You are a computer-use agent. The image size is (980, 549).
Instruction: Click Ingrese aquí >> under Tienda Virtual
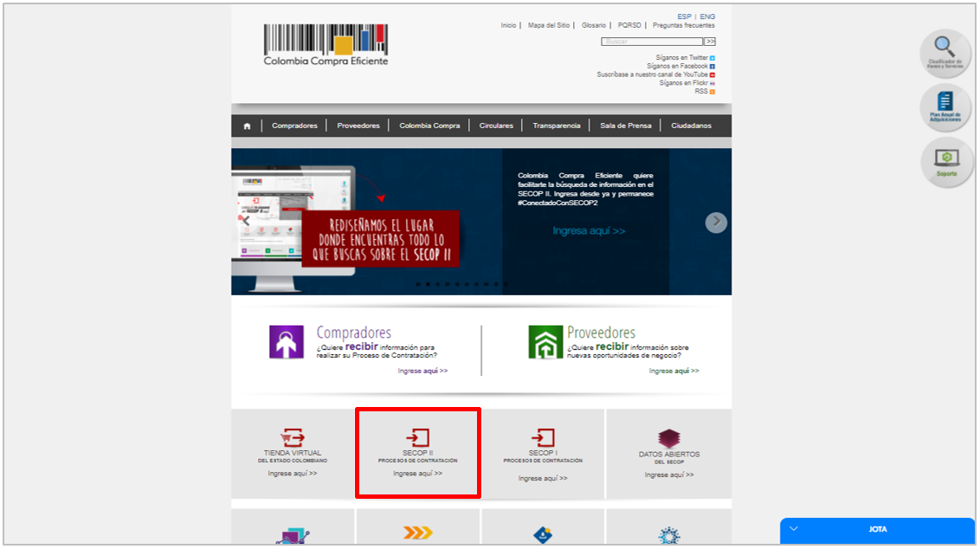(x=293, y=474)
